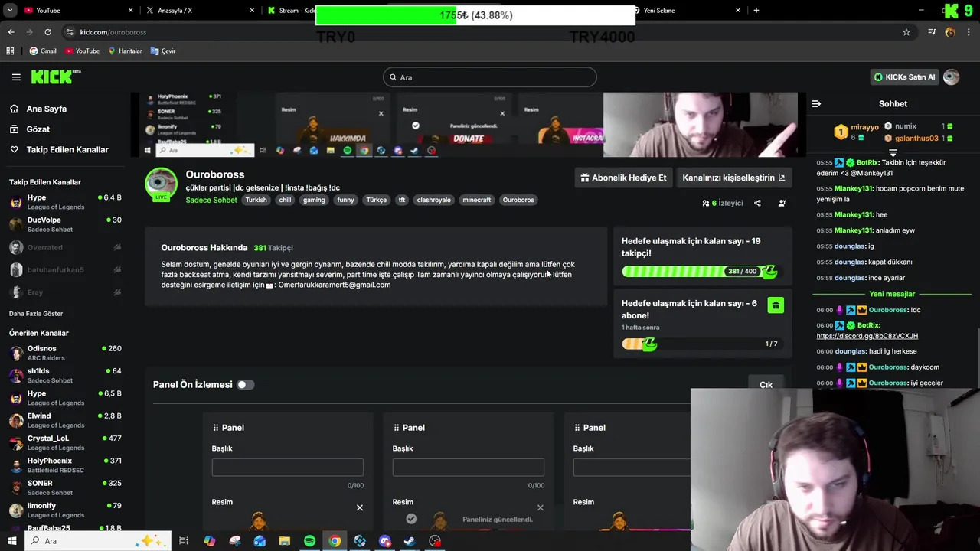
Task: Switch to the Anasayfa / X browser tab
Action: tap(199, 10)
